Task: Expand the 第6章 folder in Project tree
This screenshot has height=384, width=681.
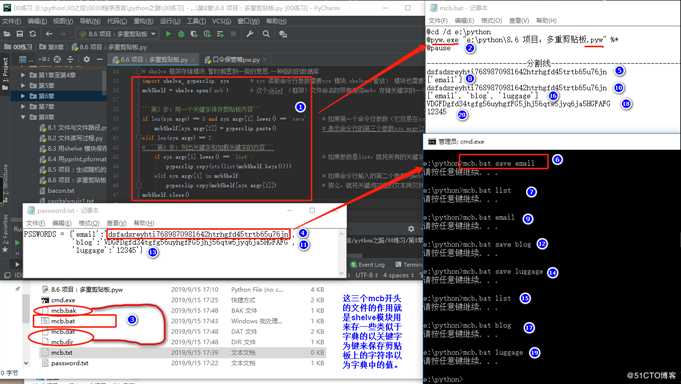Action: tap(23, 96)
